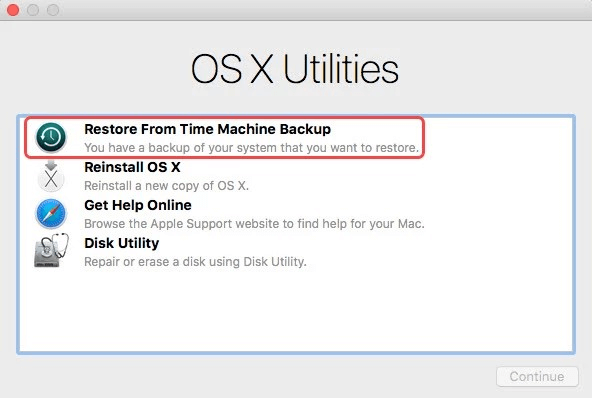Click empty white space below Disk Utility
The image size is (592, 398).
coord(296,310)
